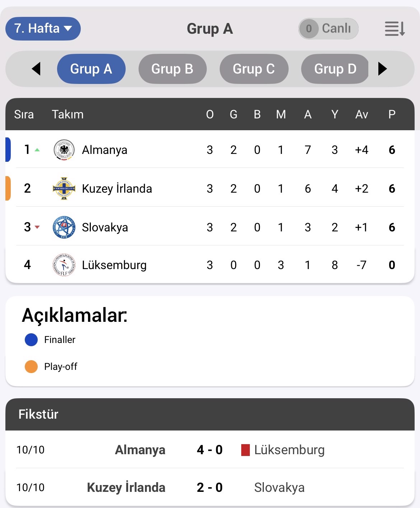Click the Luxembourg federation crest icon
This screenshot has width=420, height=508.
coord(64,265)
